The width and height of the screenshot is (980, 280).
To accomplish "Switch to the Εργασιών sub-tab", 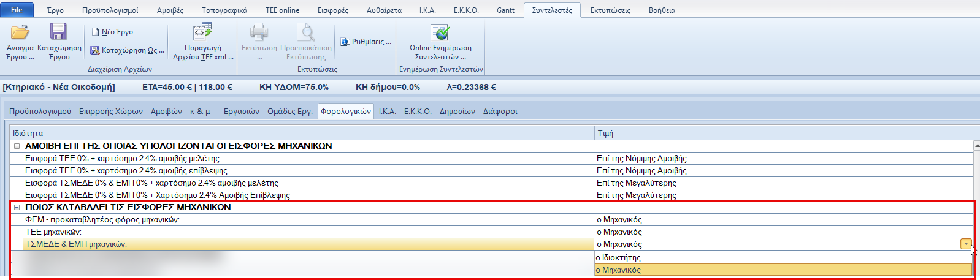I will pos(241,112).
